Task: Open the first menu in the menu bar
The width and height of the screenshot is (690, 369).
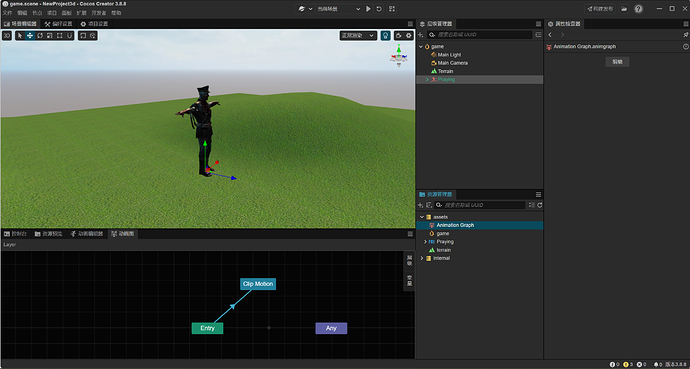Action: 7,13
